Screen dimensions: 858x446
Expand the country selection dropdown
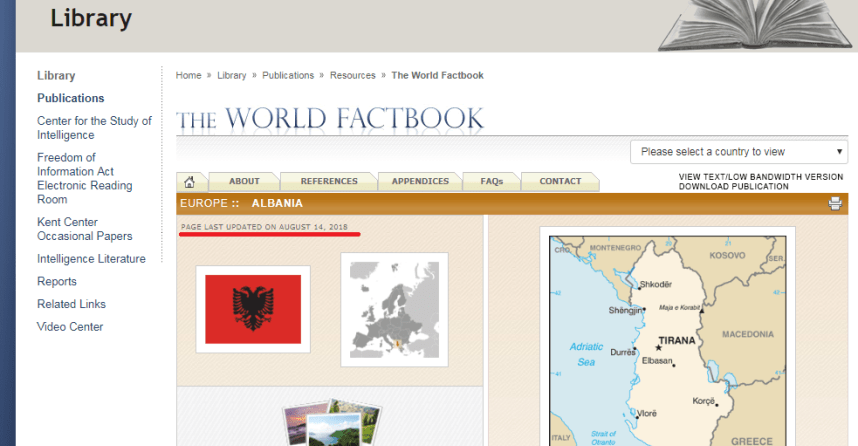click(739, 152)
